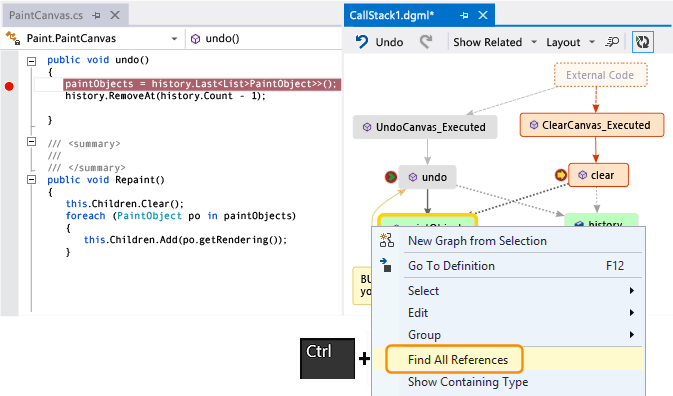The height and width of the screenshot is (396, 673).
Task: Click the this.Children.Clear() line
Action: (124, 203)
